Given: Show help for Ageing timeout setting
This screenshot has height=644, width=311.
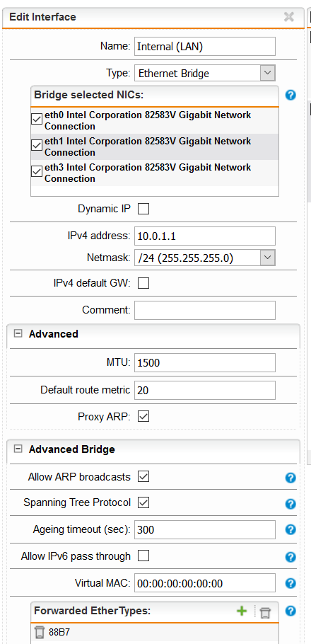Looking at the screenshot, I should pyautogui.click(x=291, y=529).
